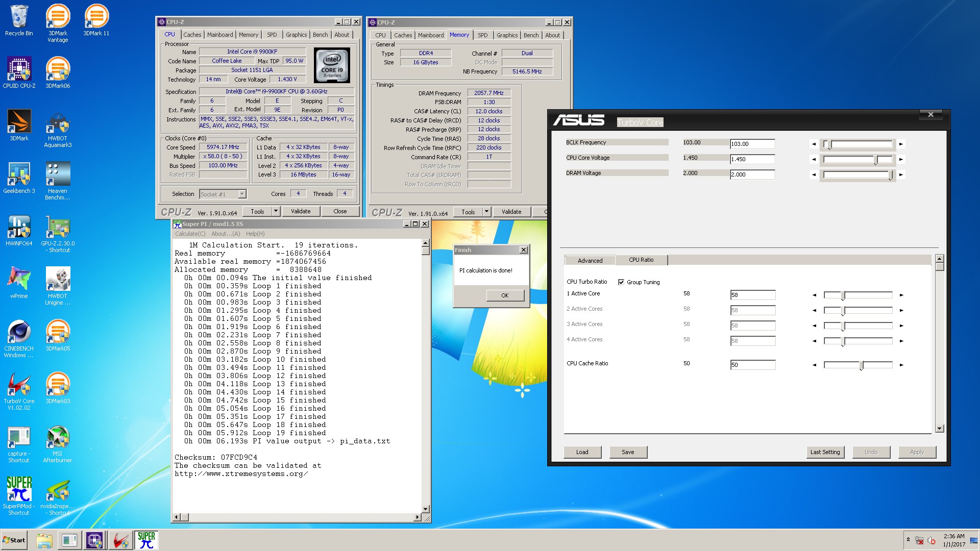Open Bench tab in left CPU-Z window

(321, 35)
